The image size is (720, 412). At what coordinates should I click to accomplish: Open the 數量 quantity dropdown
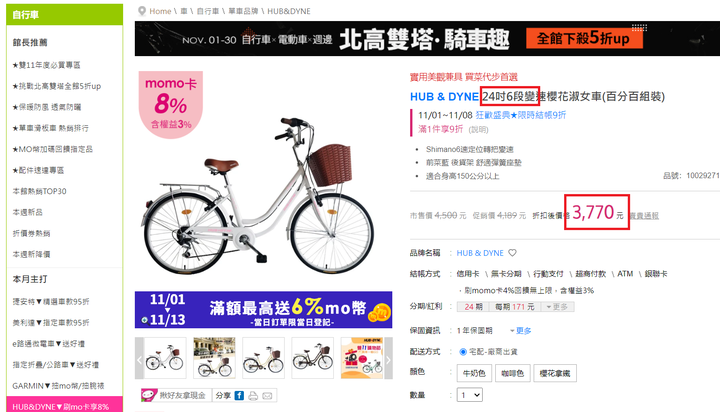(469, 395)
